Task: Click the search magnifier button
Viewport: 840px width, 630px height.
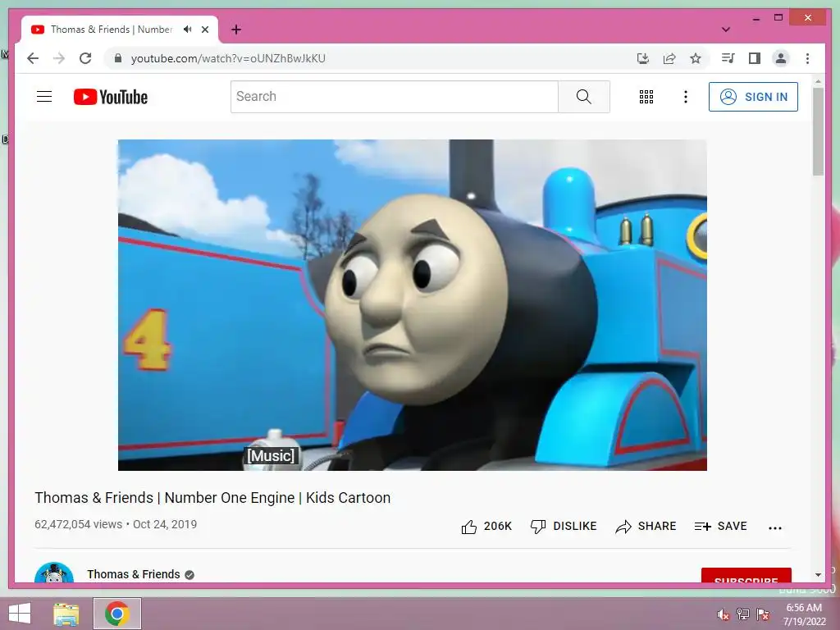Action: (x=584, y=97)
